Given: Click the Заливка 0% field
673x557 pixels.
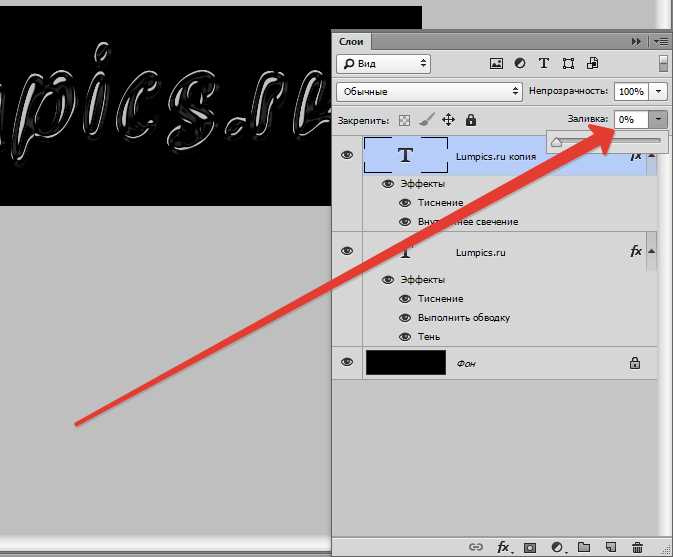Looking at the screenshot, I should [631, 119].
